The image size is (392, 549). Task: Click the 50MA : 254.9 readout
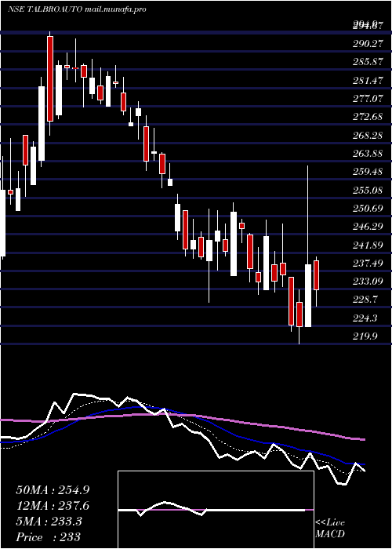tap(53, 490)
